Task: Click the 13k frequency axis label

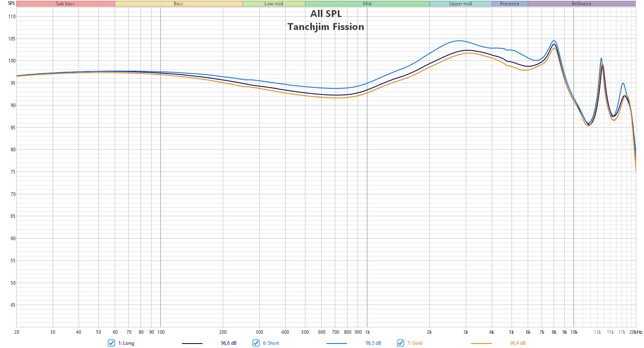Action: click(597, 332)
